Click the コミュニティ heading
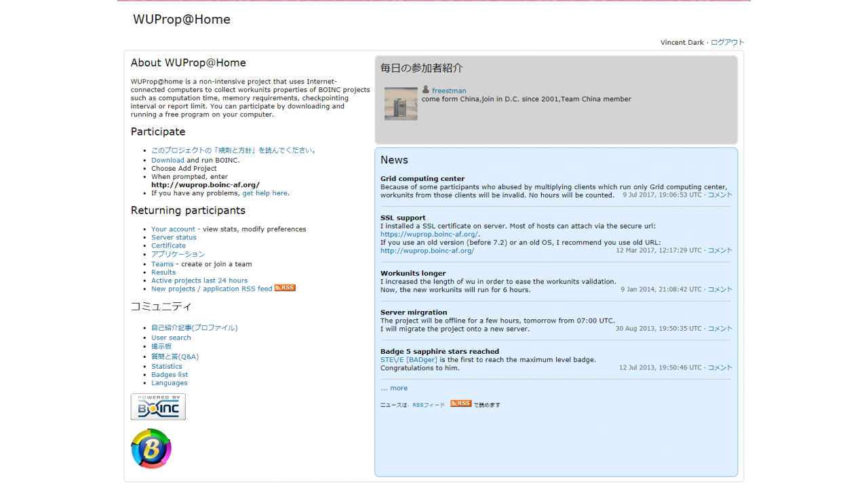The height and width of the screenshot is (488, 868). click(x=161, y=307)
